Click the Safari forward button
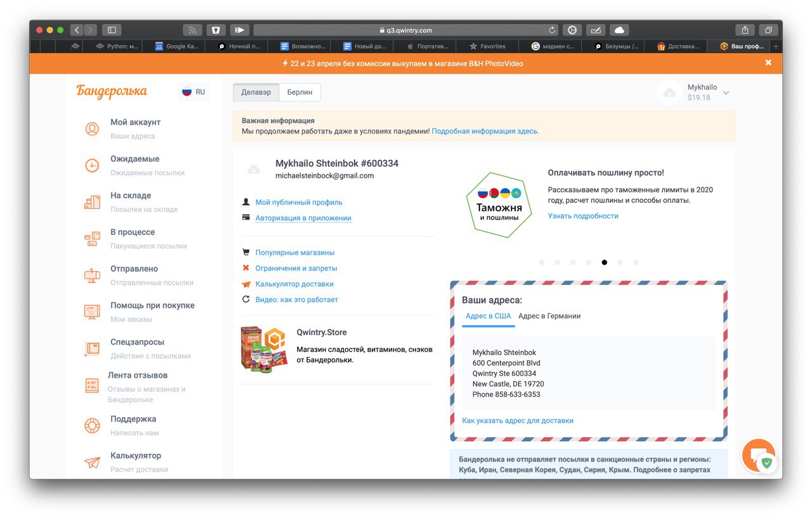 pos(91,30)
